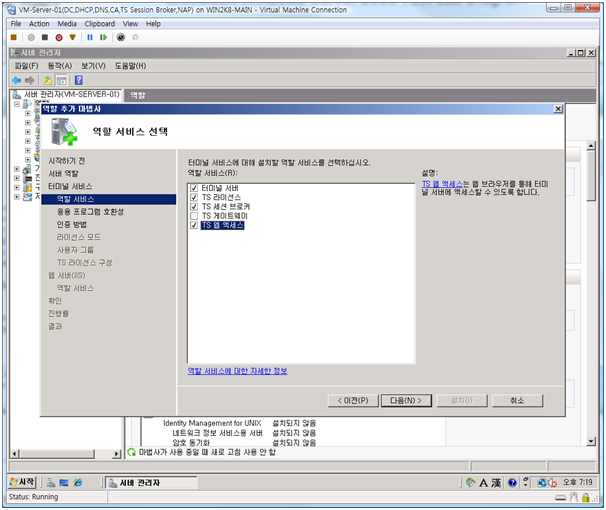Check the TS 게이트웨이 checkbox
The width and height of the screenshot is (606, 510).
pyautogui.click(x=194, y=216)
